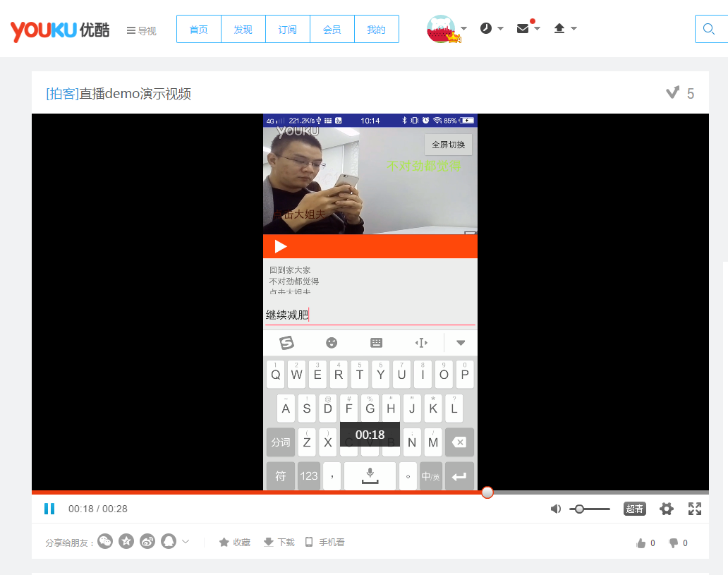Open player settings gear icon
Viewport: 728px width, 575px height.
[666, 509]
